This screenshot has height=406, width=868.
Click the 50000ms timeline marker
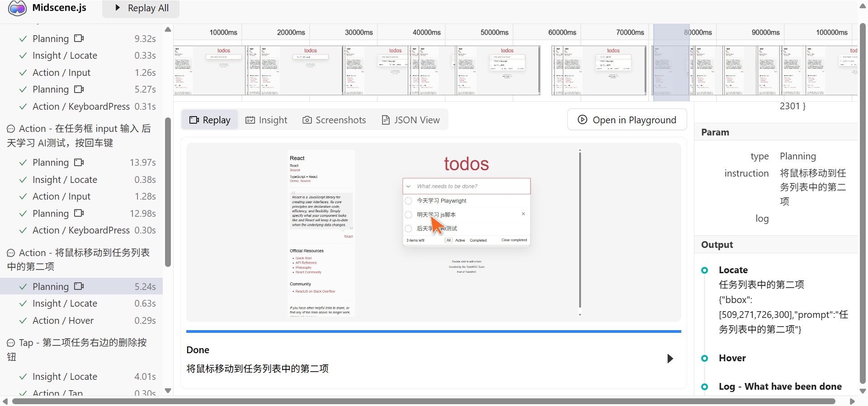(x=494, y=33)
